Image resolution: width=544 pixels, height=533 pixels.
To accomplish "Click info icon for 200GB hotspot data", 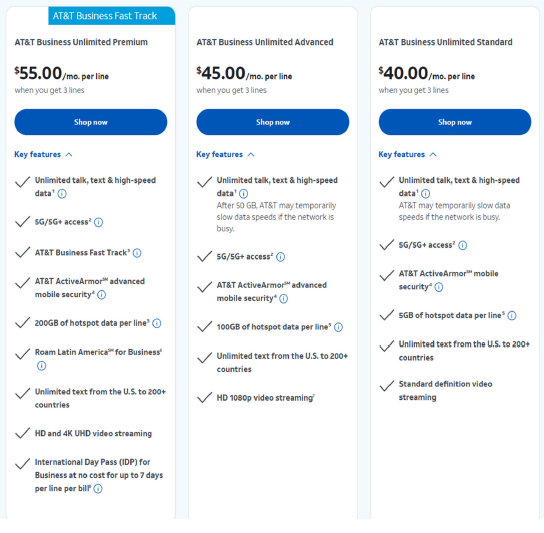I will click(157, 323).
